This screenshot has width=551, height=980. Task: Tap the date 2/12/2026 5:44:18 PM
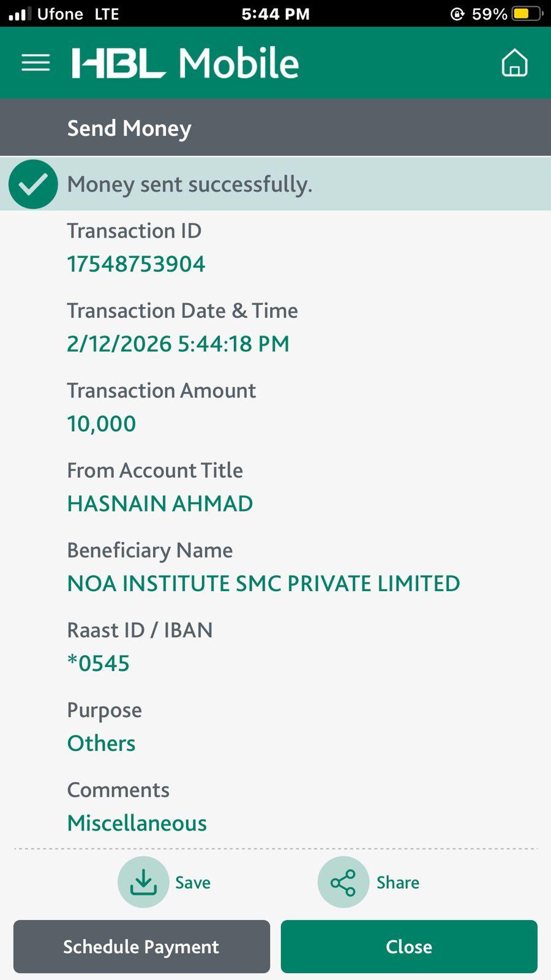coord(178,344)
